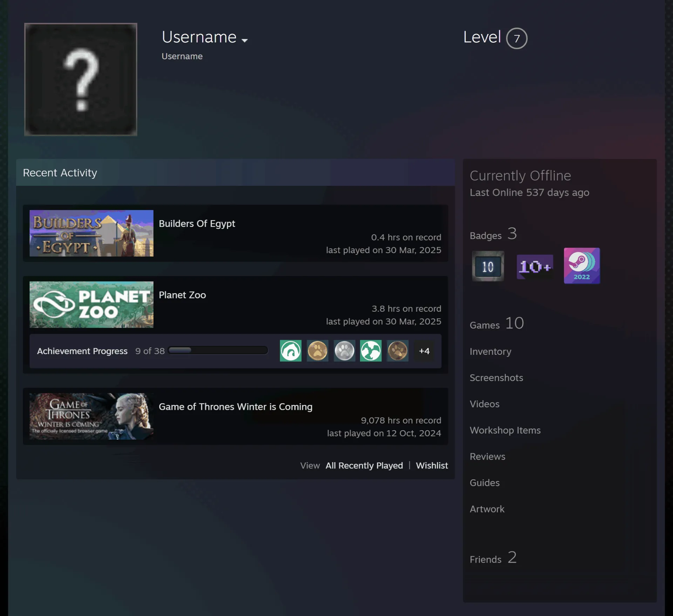The height and width of the screenshot is (616, 673).
Task: Open the Steam 2022 replay badge
Action: click(582, 266)
